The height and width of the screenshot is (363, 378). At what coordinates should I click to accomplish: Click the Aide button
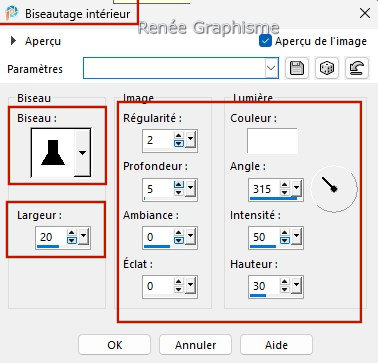click(x=276, y=345)
